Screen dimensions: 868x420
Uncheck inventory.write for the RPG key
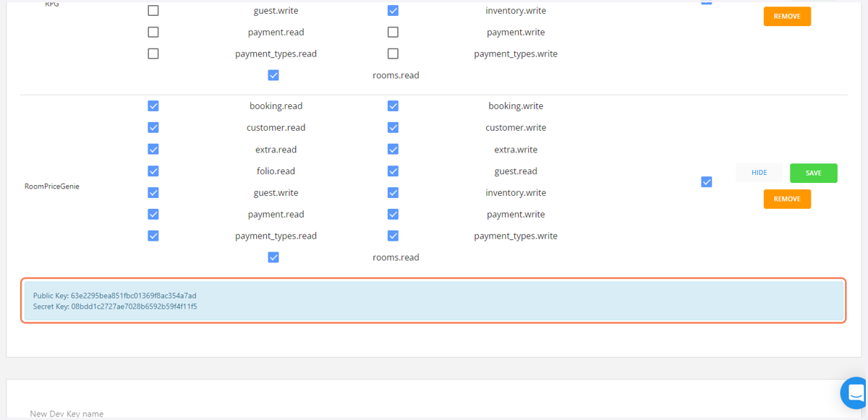click(x=393, y=11)
